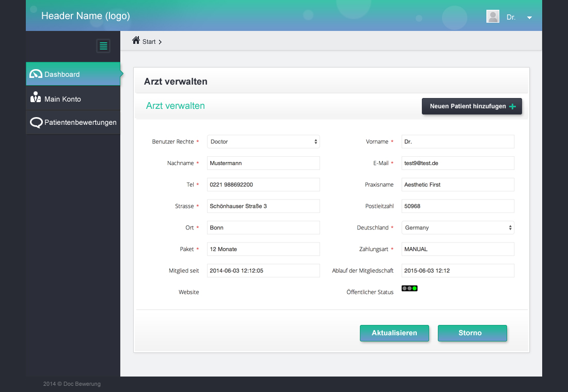The width and height of the screenshot is (568, 392).
Task: Click the Ablauf der Mitgliedschaft date field
Action: point(458,271)
